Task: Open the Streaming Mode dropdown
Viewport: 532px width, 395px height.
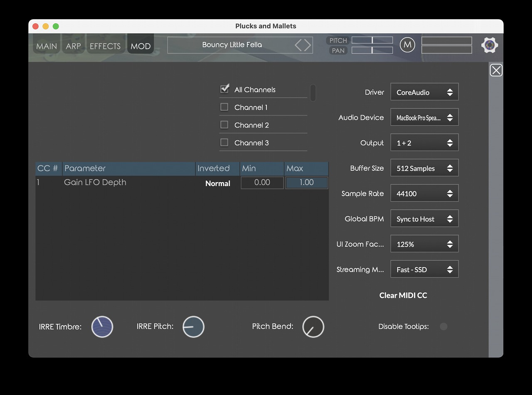Action: click(x=424, y=270)
